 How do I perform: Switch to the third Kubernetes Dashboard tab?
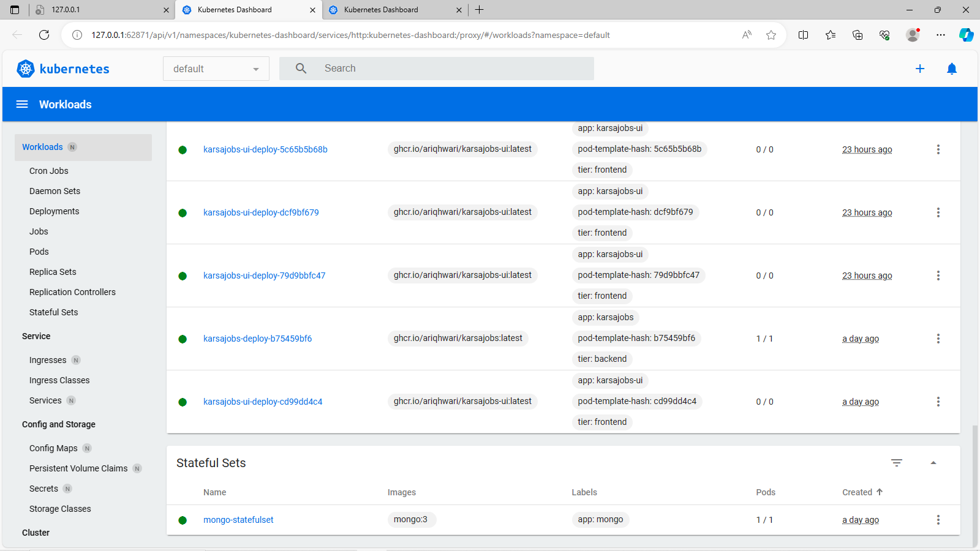392,10
